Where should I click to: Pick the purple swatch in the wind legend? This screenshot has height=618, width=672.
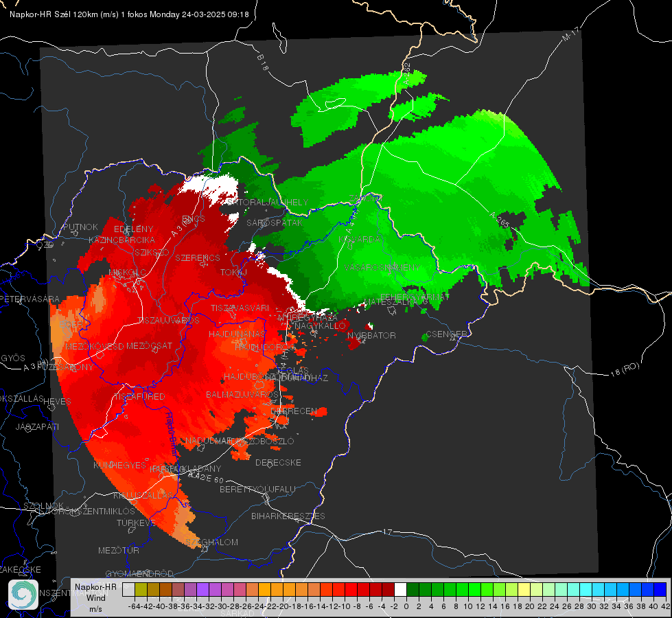point(202,590)
